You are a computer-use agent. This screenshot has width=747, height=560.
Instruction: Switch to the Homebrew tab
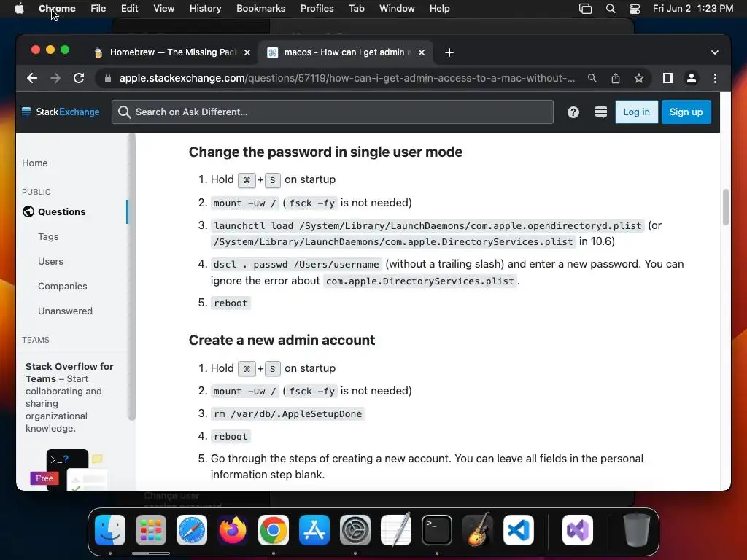(x=171, y=52)
